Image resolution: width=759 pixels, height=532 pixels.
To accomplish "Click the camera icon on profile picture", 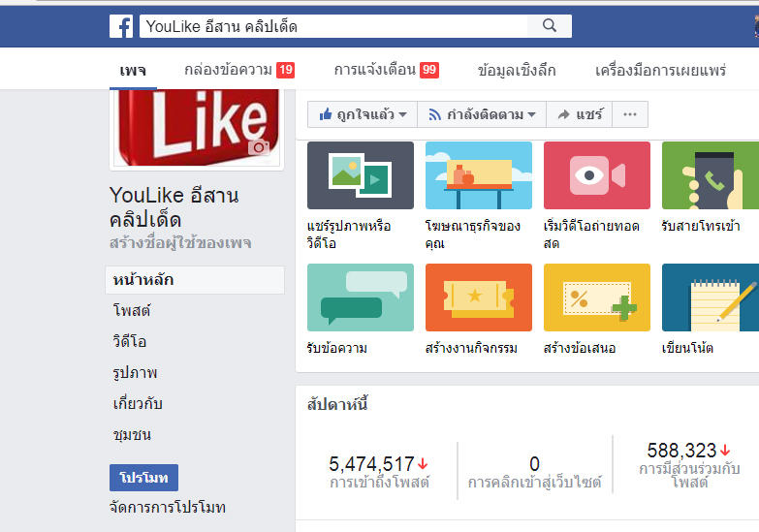I will click(259, 147).
